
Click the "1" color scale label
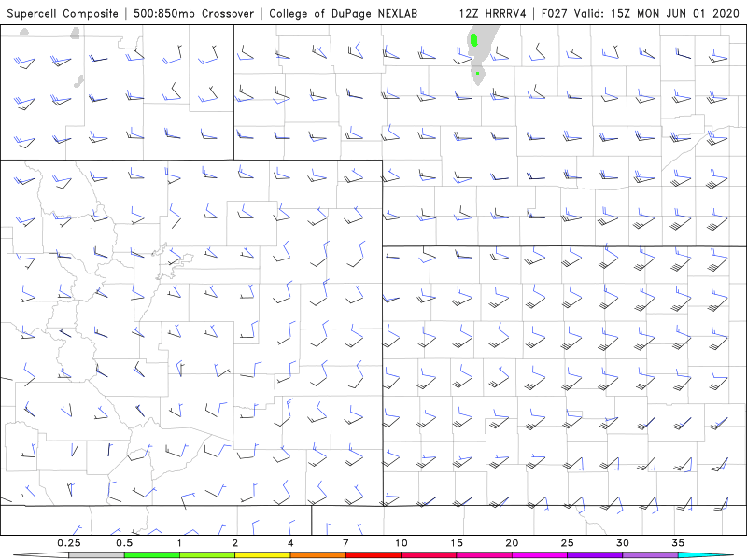pyautogui.click(x=179, y=543)
